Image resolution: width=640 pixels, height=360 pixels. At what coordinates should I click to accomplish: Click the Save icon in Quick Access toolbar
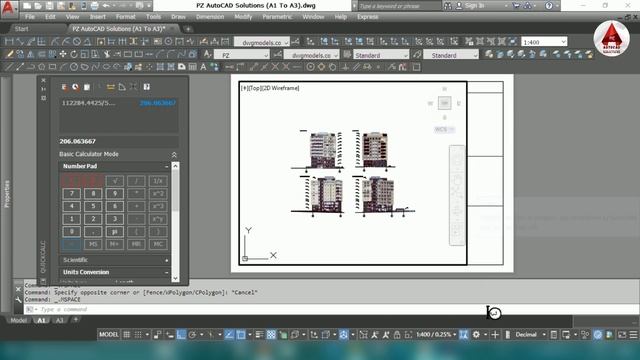[x=49, y=6]
